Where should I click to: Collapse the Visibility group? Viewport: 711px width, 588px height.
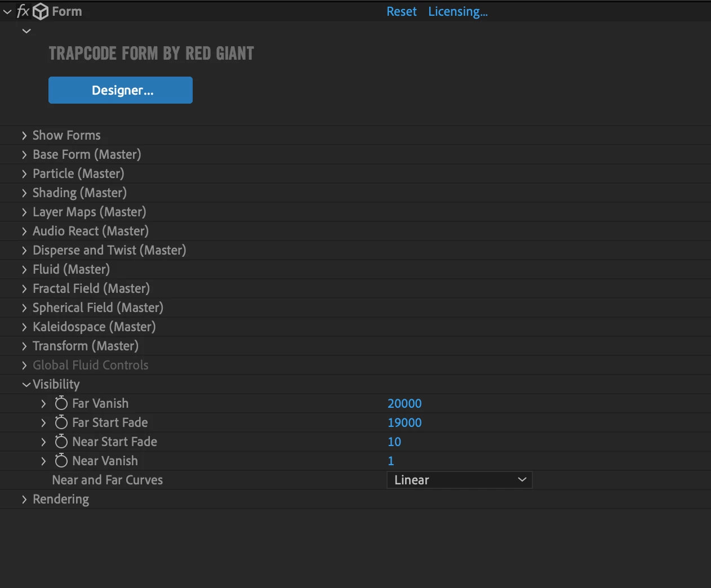(26, 385)
